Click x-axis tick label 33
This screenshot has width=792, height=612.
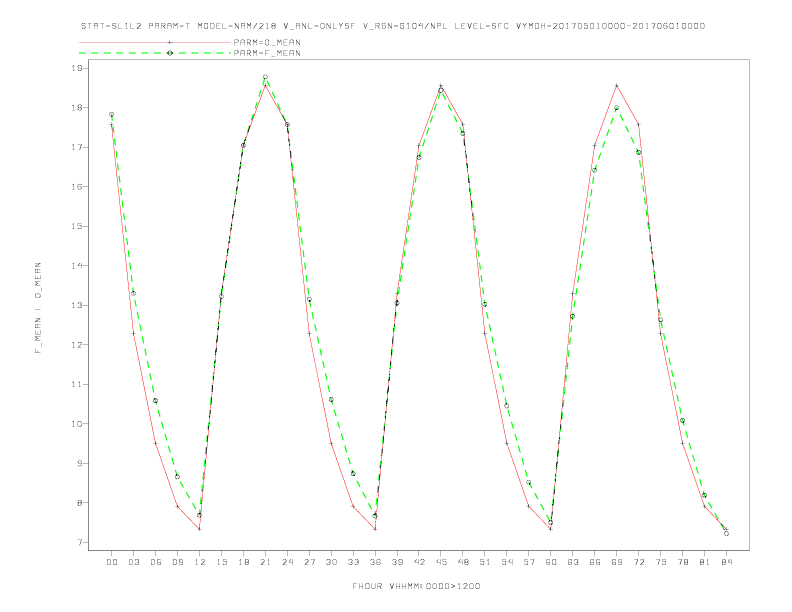pyautogui.click(x=353, y=562)
